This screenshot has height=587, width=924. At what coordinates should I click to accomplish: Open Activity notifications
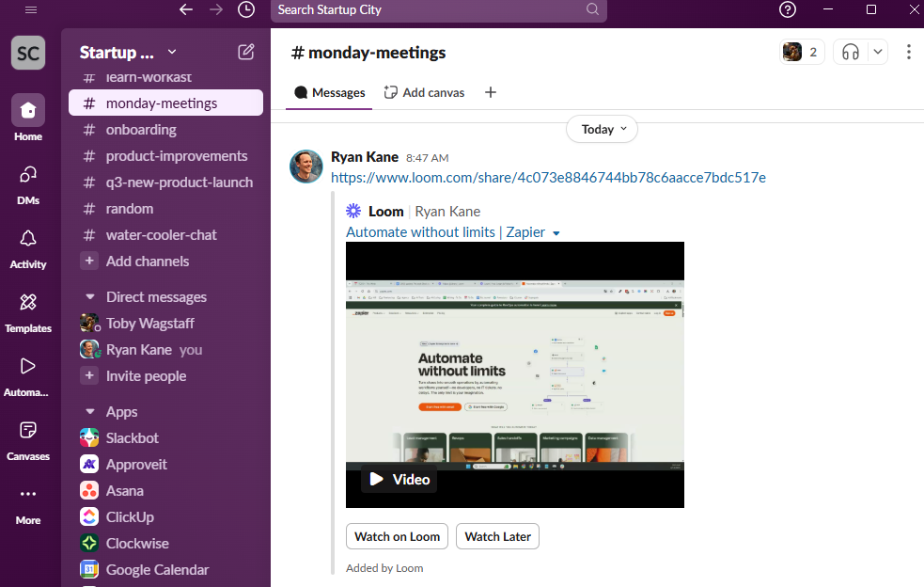pos(28,249)
